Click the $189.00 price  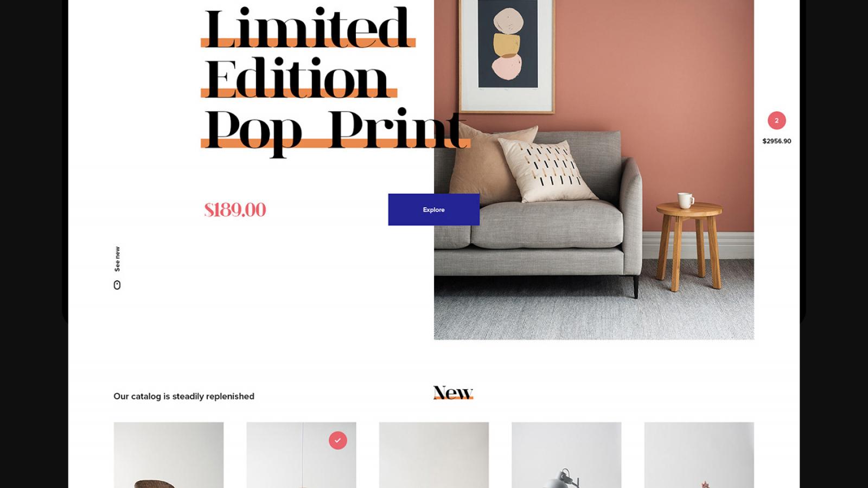point(235,210)
